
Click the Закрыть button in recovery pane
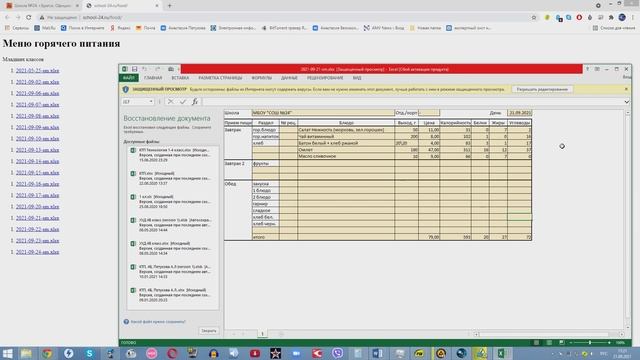pyautogui.click(x=209, y=331)
